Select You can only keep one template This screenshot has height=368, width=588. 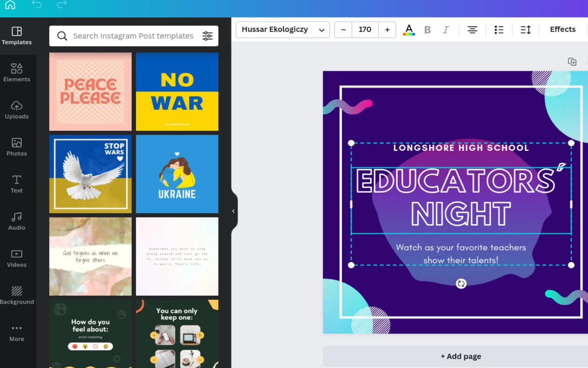coord(177,333)
